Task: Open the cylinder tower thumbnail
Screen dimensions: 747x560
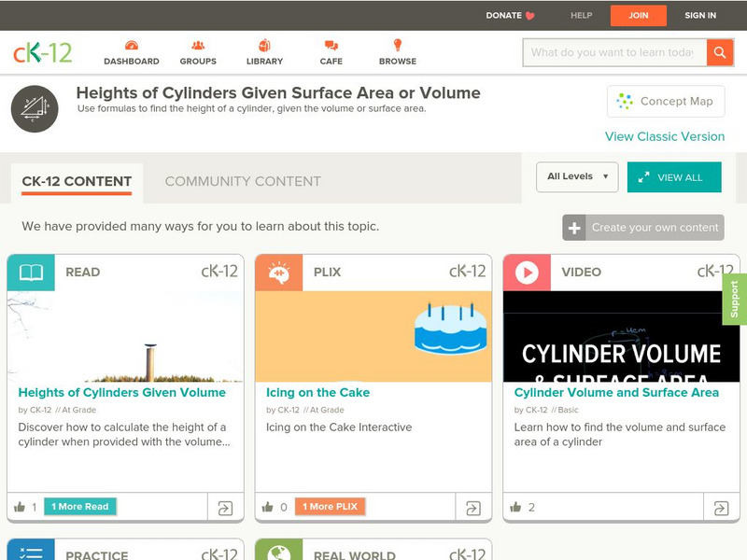Action: click(x=125, y=337)
